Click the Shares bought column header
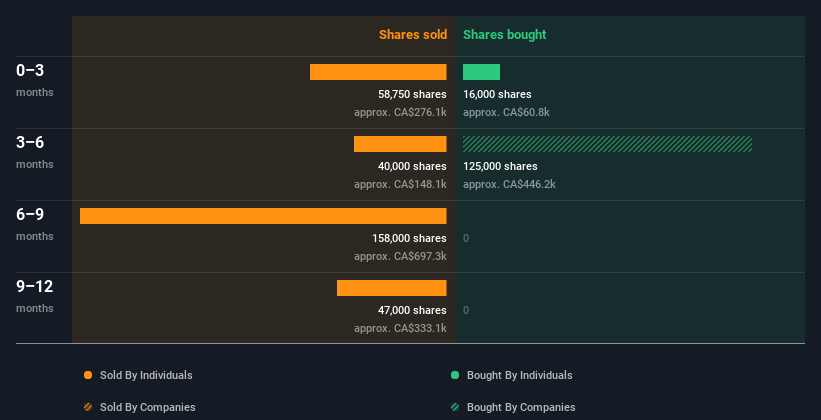The image size is (821, 420). (504, 35)
